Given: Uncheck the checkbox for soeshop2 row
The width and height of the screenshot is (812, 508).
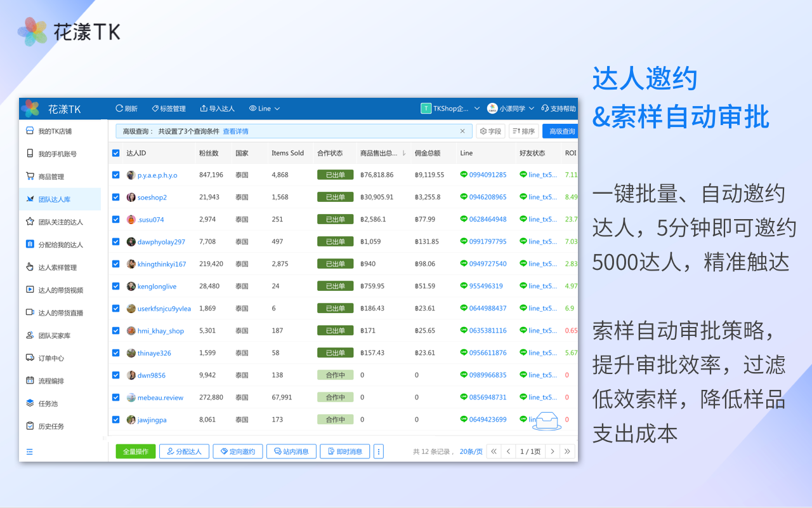Looking at the screenshot, I should (x=115, y=197).
